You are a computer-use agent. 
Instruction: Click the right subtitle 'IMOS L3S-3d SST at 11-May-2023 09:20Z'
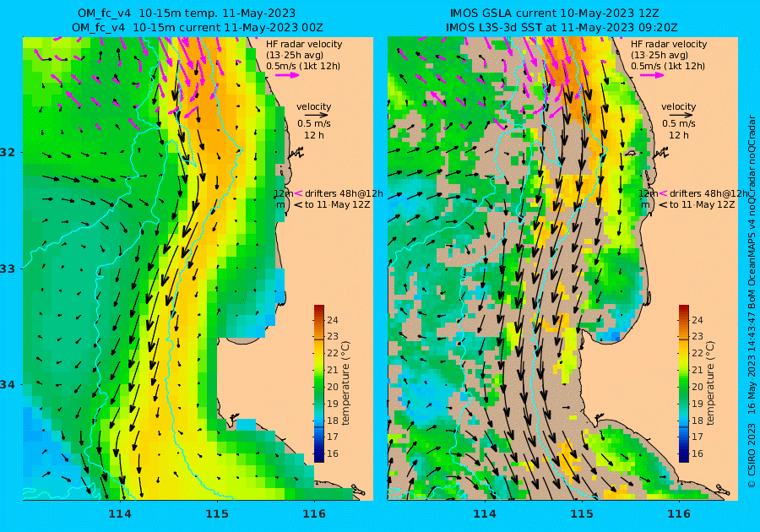pyautogui.click(x=562, y=28)
